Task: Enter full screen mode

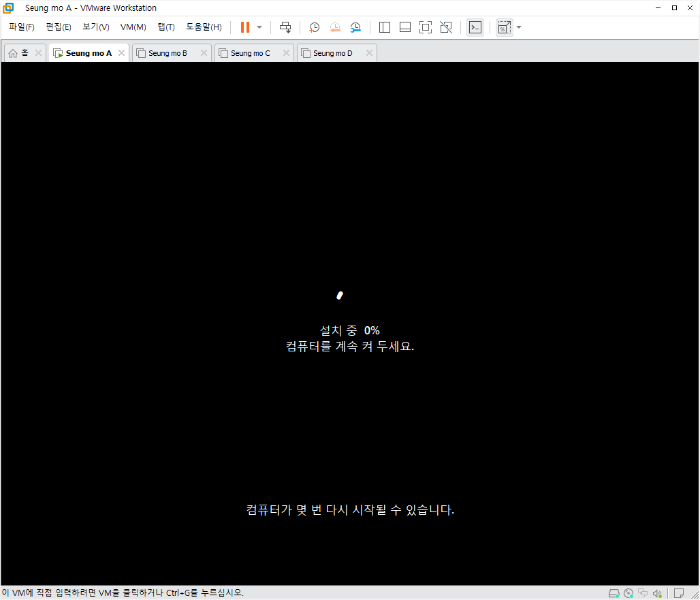Action: [x=426, y=27]
